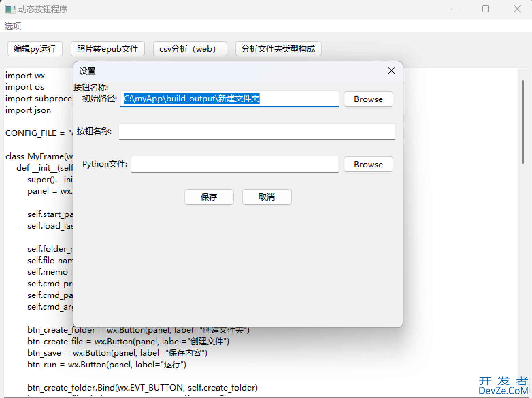Close the main 动态按钮程序 window
The width and height of the screenshot is (532, 398).
pyautogui.click(x=517, y=9)
